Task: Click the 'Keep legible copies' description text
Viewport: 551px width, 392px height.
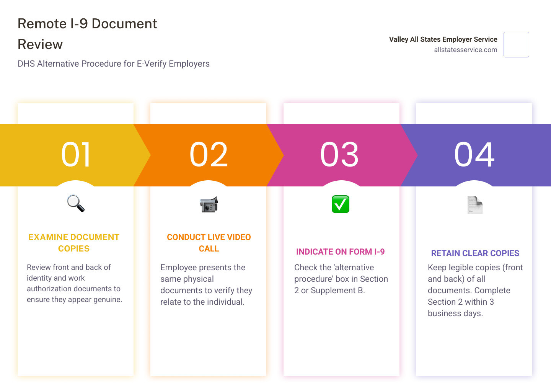Action: click(x=475, y=290)
